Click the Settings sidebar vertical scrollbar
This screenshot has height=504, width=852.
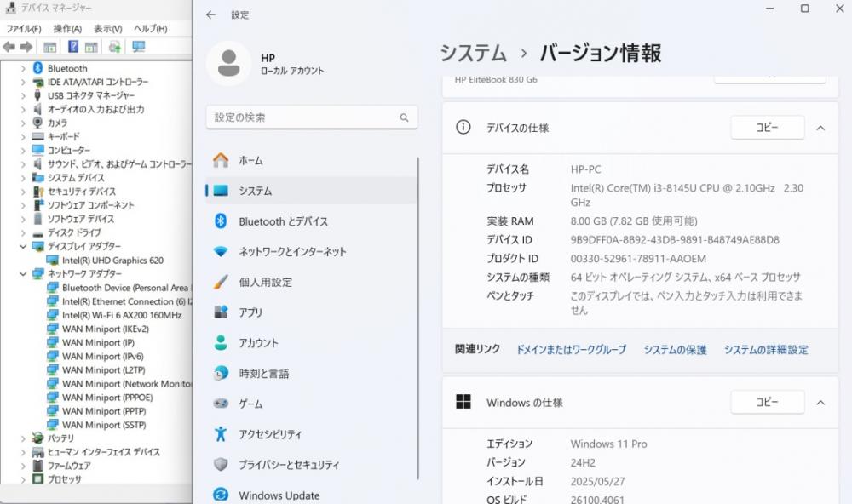(x=417, y=318)
